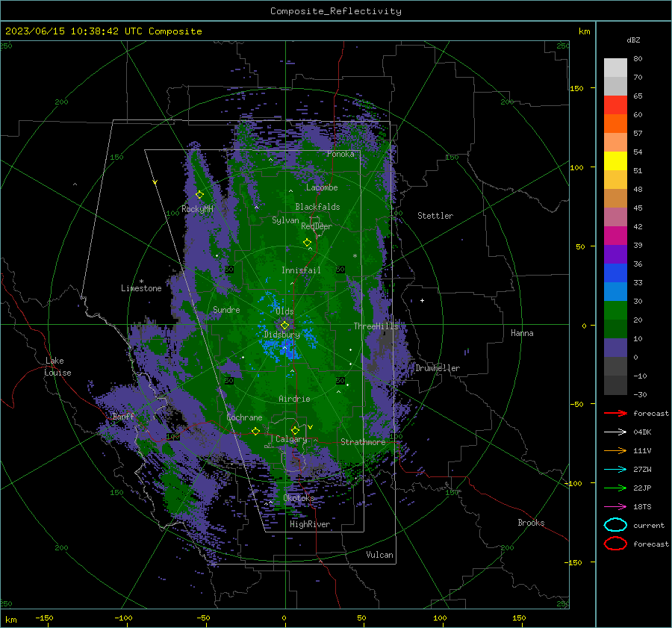Click the Strathmore city label

363,442
